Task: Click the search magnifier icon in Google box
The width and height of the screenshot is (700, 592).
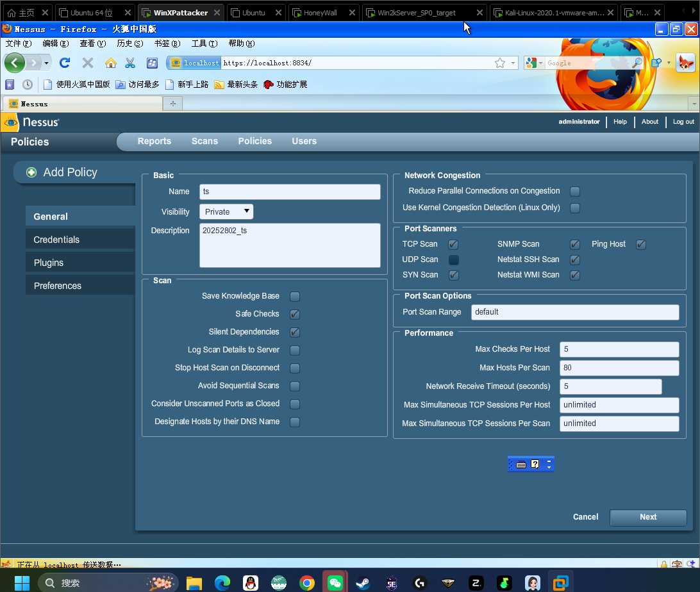Action: pos(637,63)
